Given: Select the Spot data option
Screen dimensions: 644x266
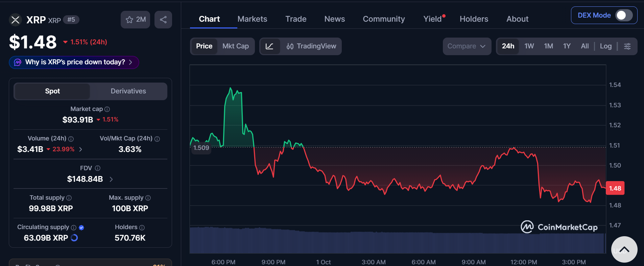Looking at the screenshot, I should pos(52,91).
